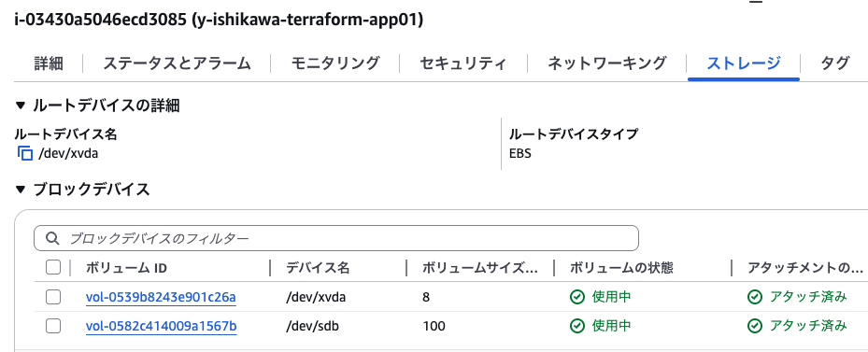The height and width of the screenshot is (352, 868).
Task: Collapse the ブロックデバイス section
Action: [21, 190]
